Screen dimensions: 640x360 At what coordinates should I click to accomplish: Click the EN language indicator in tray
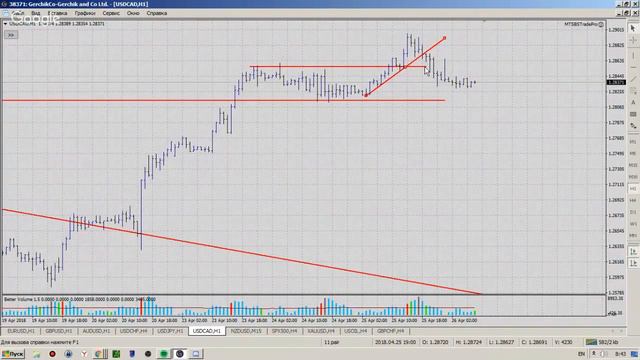tap(581, 354)
